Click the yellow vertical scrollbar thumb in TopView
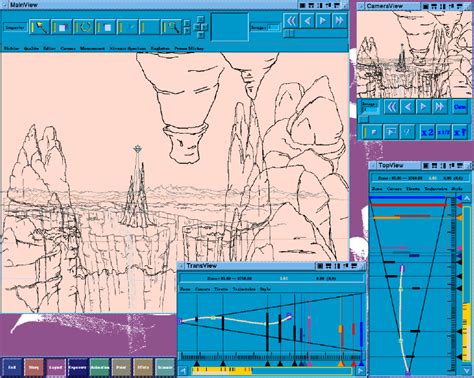Viewport: 474px width, 378px height. coord(467,333)
